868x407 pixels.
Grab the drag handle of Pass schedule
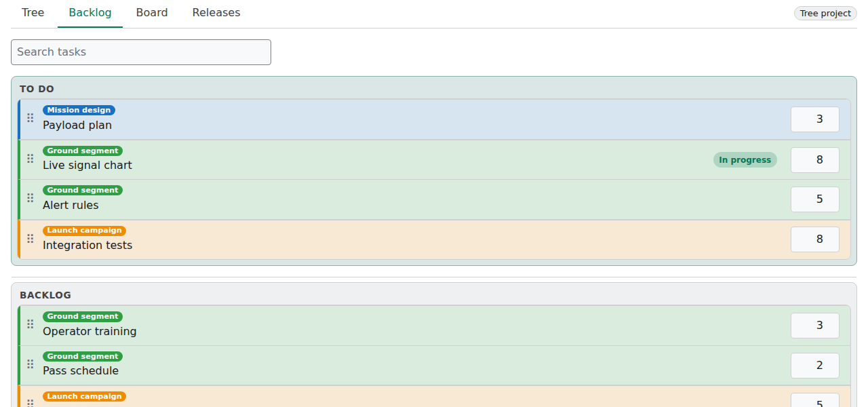[30, 364]
